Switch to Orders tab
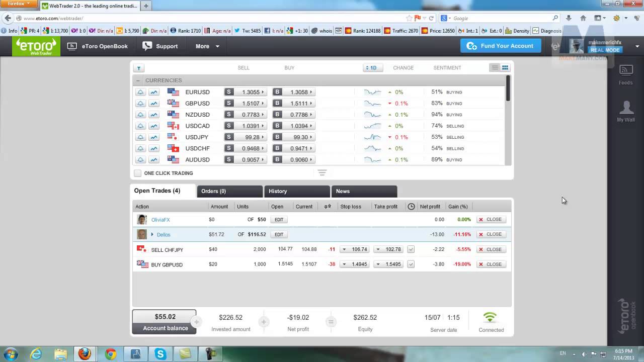This screenshot has width=644, height=362. 229,191
